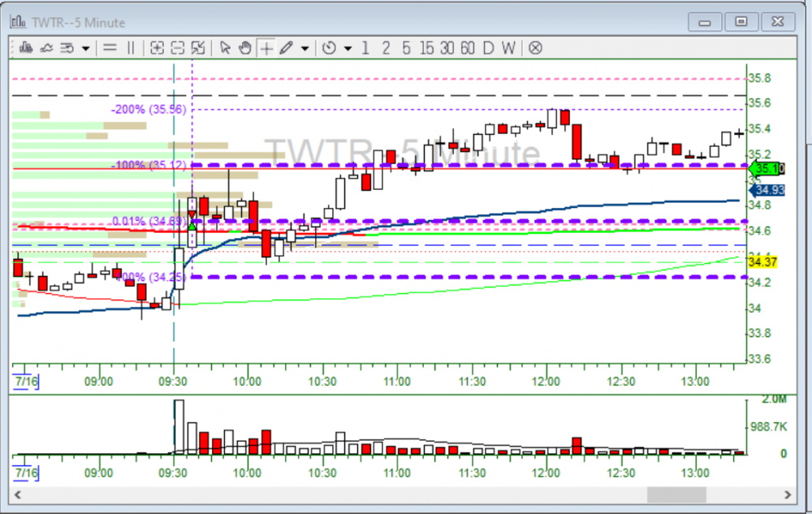This screenshot has height=514, width=812.
Task: Toggle the crosshair cursor mode
Action: click(x=266, y=48)
